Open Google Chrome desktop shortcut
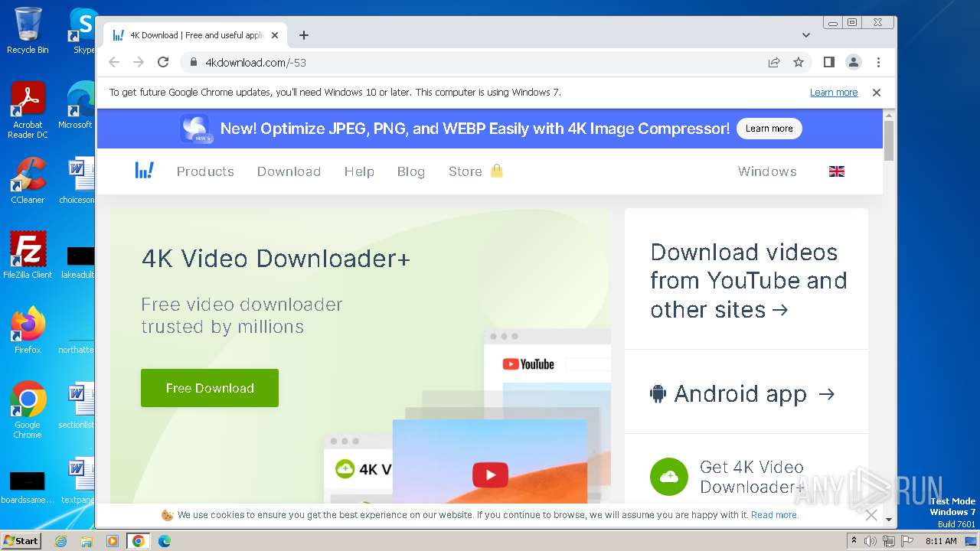 click(28, 410)
